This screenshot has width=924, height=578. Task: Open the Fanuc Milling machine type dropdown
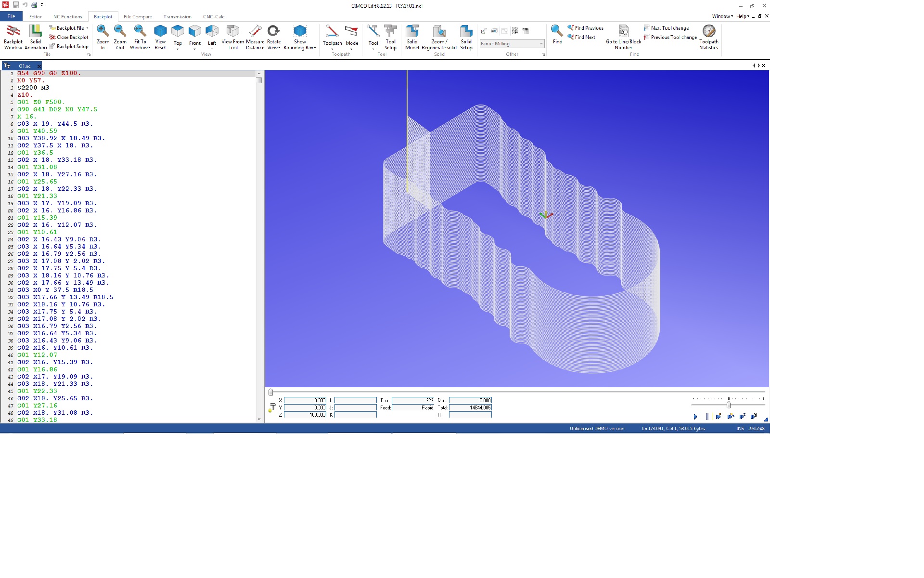(x=541, y=44)
